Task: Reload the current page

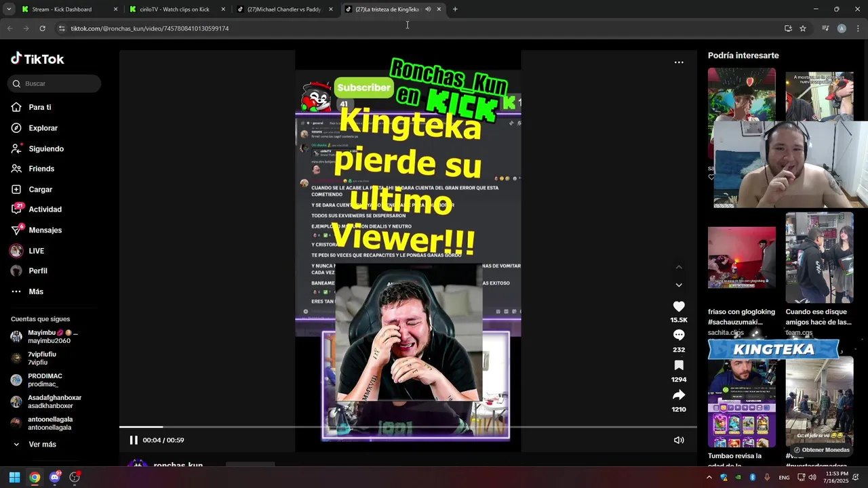Action: coord(42,28)
